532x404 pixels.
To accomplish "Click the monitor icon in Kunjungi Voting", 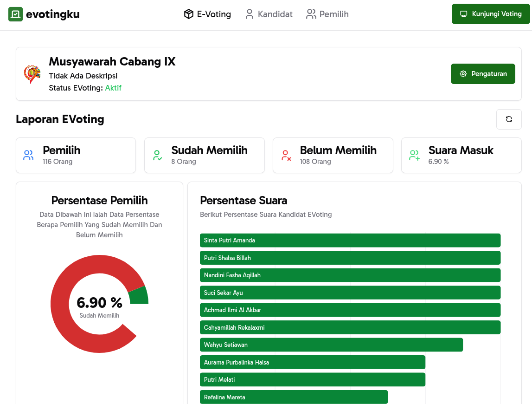I will [463, 14].
